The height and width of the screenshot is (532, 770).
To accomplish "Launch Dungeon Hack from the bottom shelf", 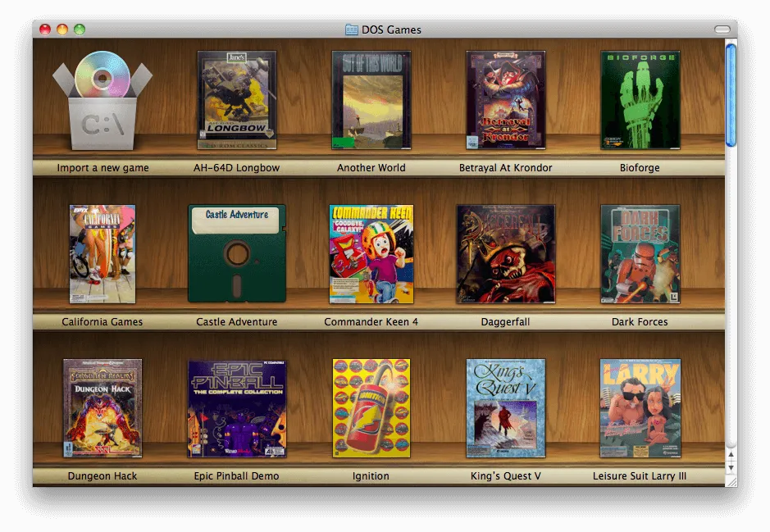I will pos(102,407).
